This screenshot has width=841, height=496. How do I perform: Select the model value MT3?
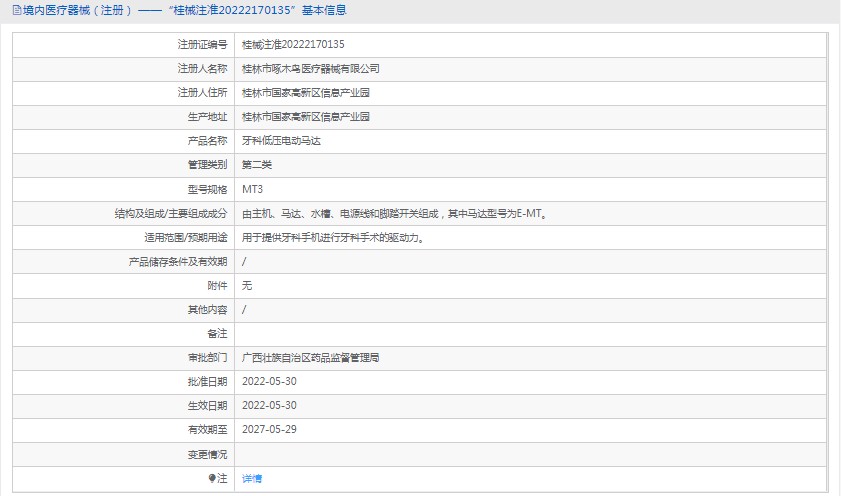(x=252, y=189)
